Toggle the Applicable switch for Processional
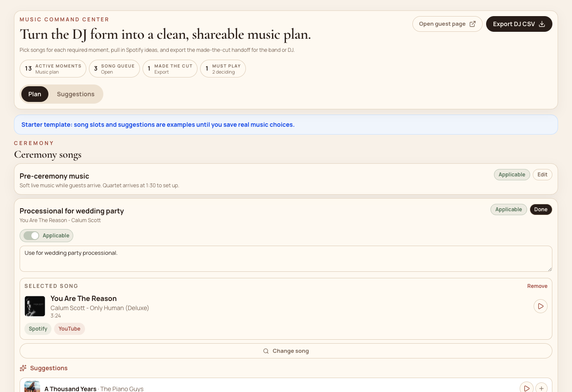Screen dimensions: 572x392 point(31,236)
